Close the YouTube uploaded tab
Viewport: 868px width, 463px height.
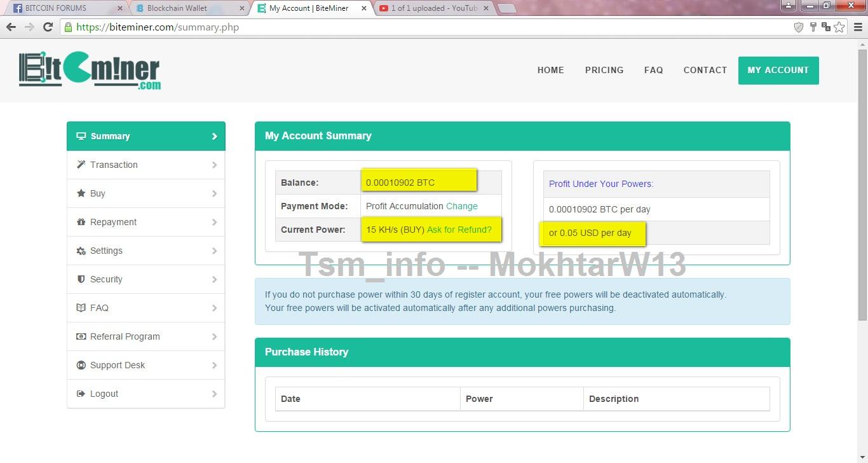point(485,8)
